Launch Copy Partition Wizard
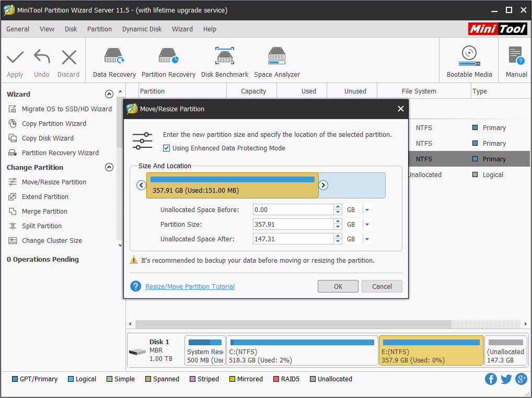This screenshot has width=532, height=398. pyautogui.click(x=48, y=123)
